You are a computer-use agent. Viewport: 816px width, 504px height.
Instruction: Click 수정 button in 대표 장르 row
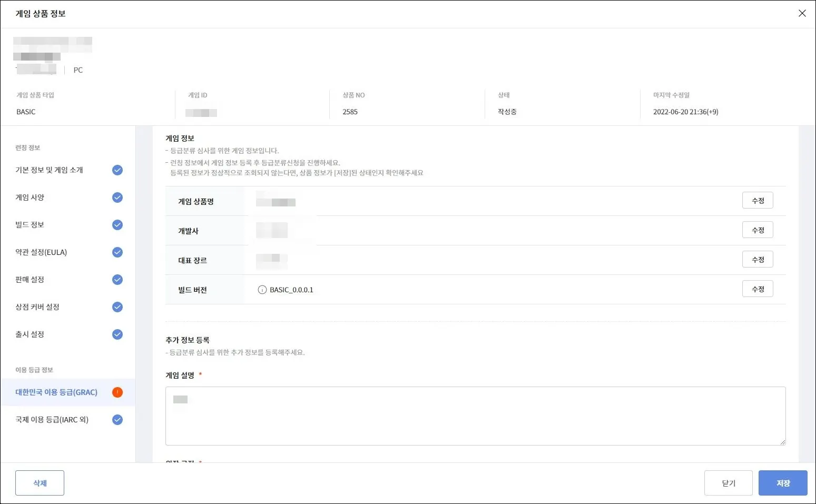(x=758, y=260)
